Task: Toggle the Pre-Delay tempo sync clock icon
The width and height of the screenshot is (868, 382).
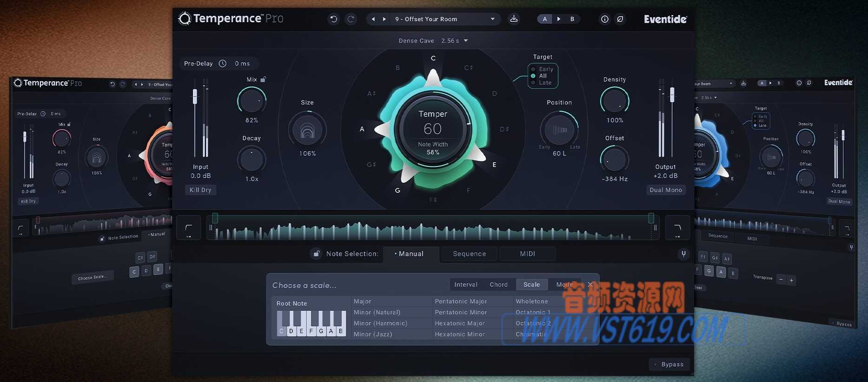Action: pos(223,63)
